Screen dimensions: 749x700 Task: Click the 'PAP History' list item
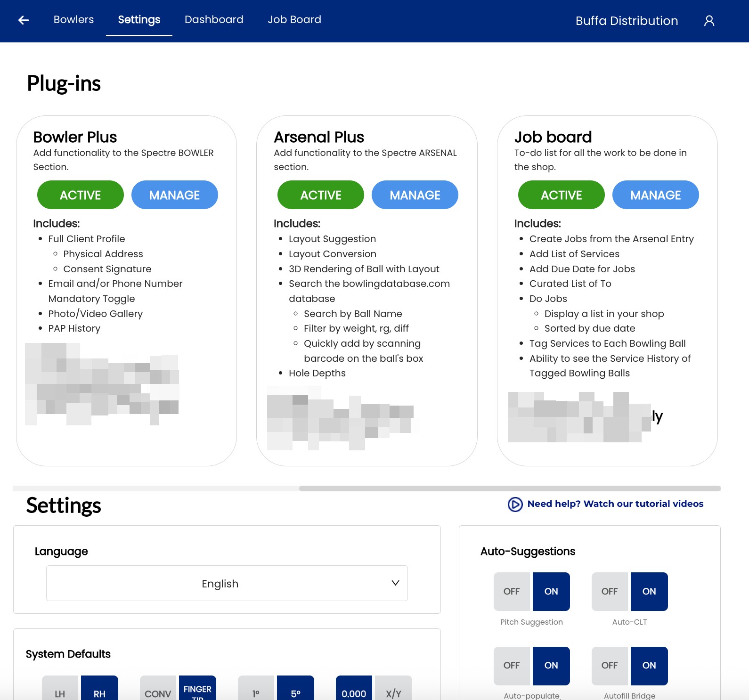74,328
